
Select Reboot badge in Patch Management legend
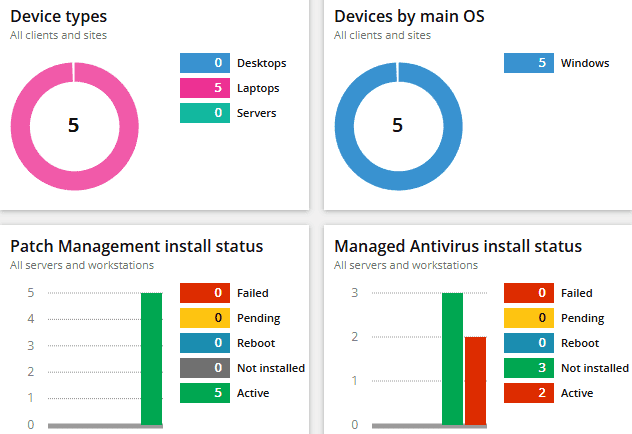205,343
